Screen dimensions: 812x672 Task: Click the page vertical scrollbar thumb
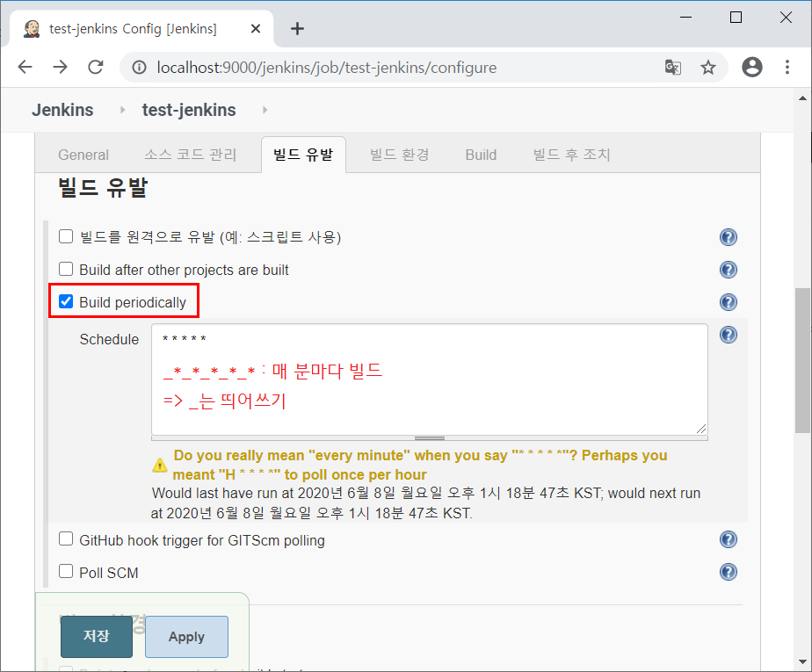pos(802,360)
